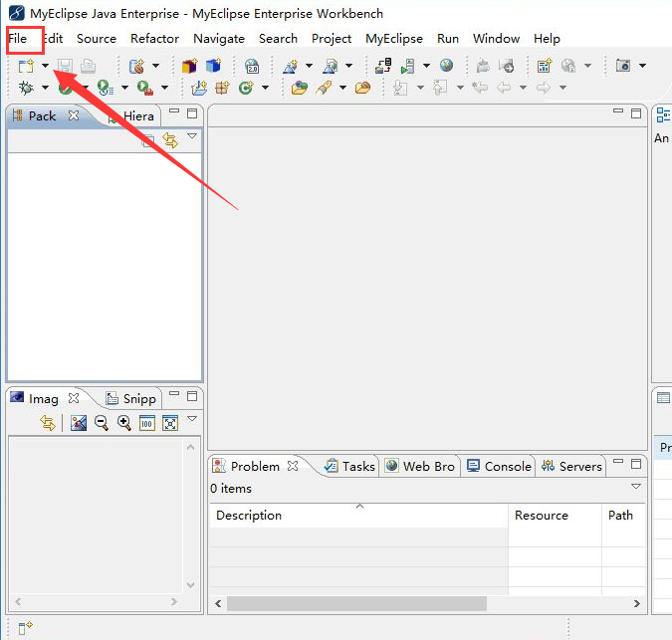Screen dimensions: 672x640
Task: Click the Problems horizontal scrollbar thumb
Action: pyautogui.click(x=356, y=603)
